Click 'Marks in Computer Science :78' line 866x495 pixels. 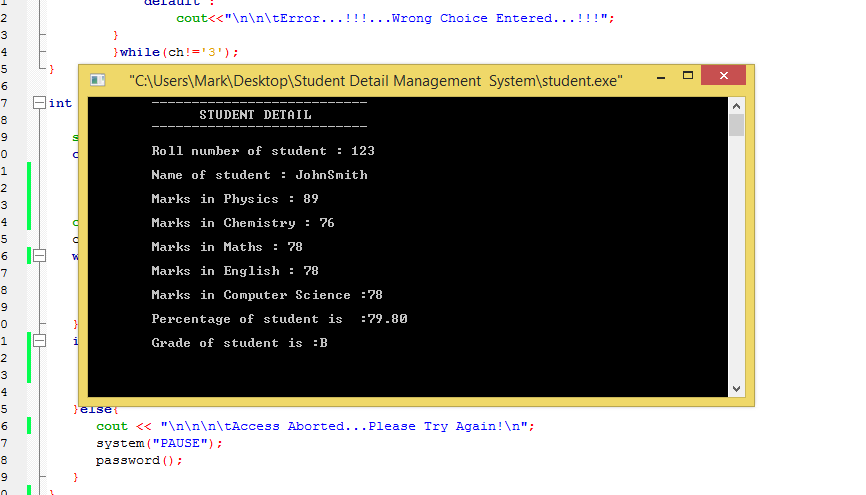[x=267, y=295]
